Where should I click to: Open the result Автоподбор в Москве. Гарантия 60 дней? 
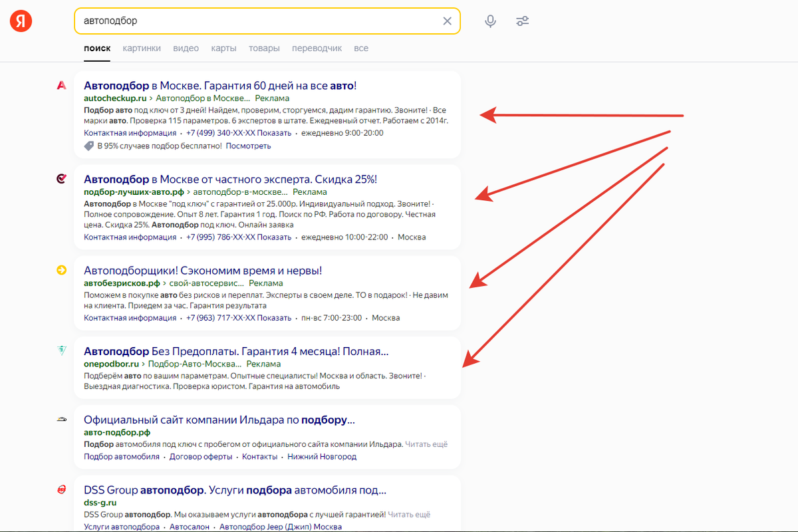coord(220,85)
